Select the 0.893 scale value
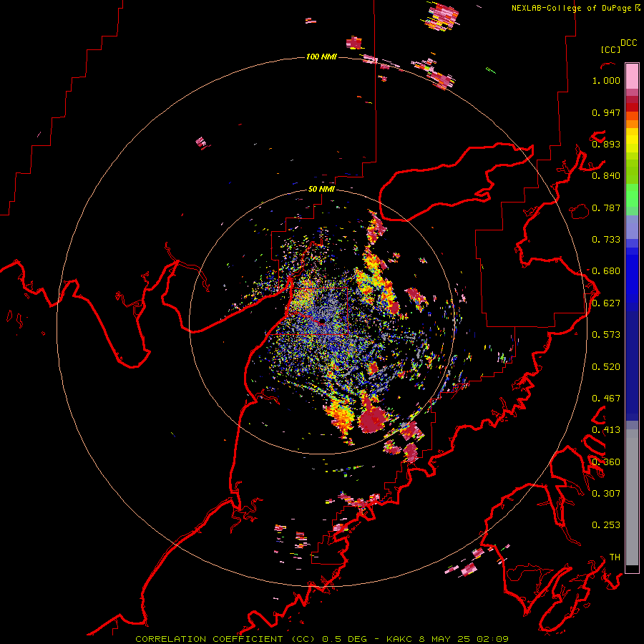Viewport: 644px width, 644px height. 606,144
